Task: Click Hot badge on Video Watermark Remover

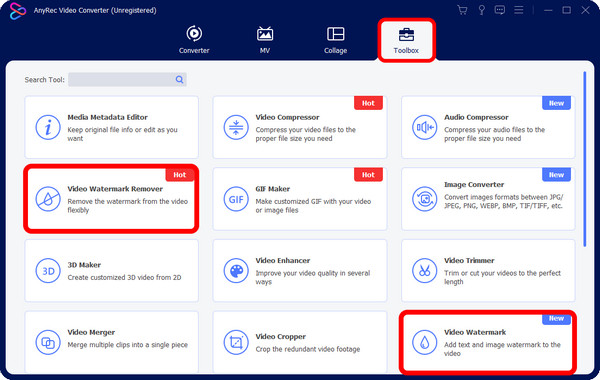Action: [179, 175]
